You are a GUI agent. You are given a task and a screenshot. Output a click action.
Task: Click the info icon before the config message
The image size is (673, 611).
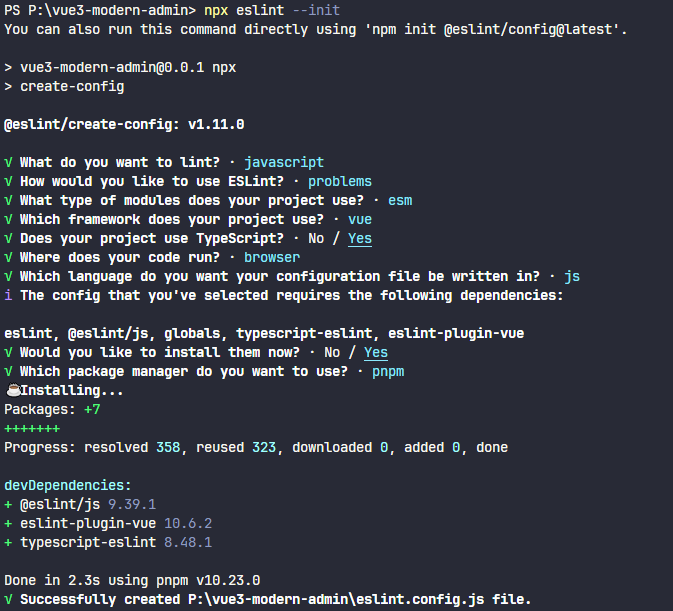pos(8,295)
